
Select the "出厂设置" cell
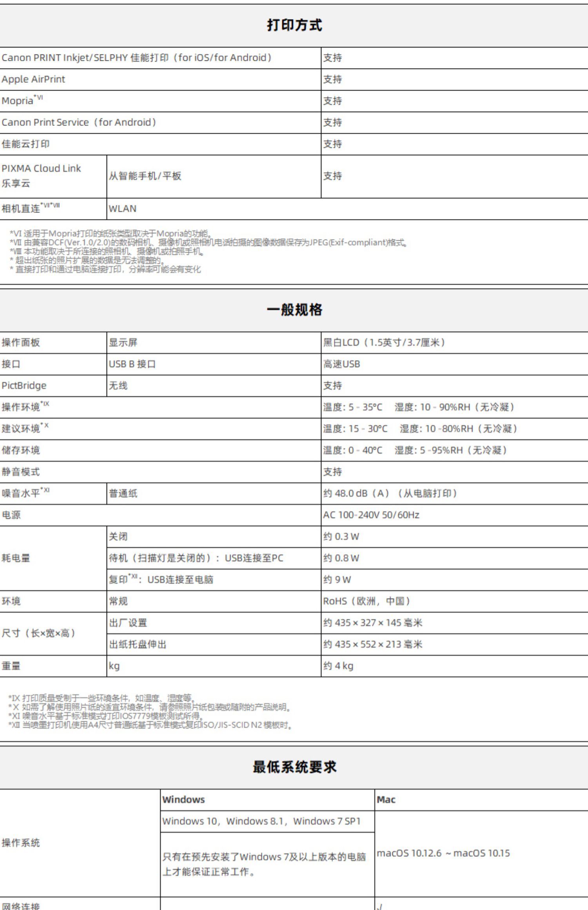tap(128, 623)
